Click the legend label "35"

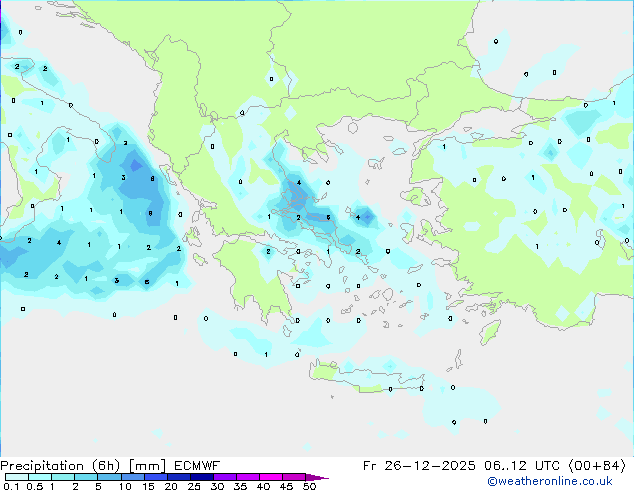[240, 486]
